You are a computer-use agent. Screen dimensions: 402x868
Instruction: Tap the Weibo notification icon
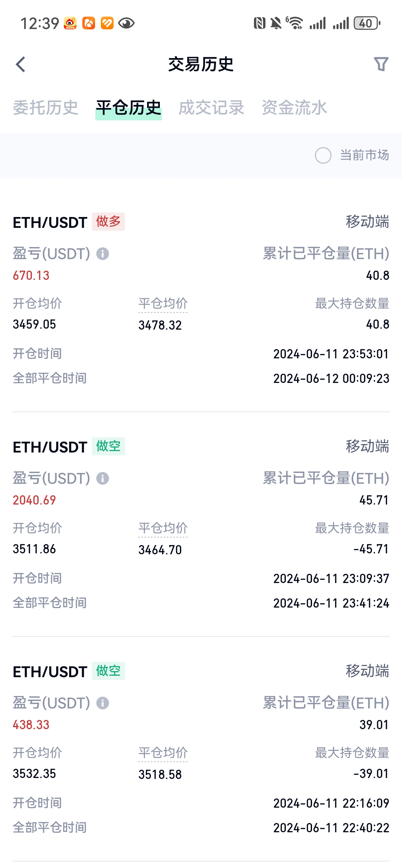click(70, 23)
